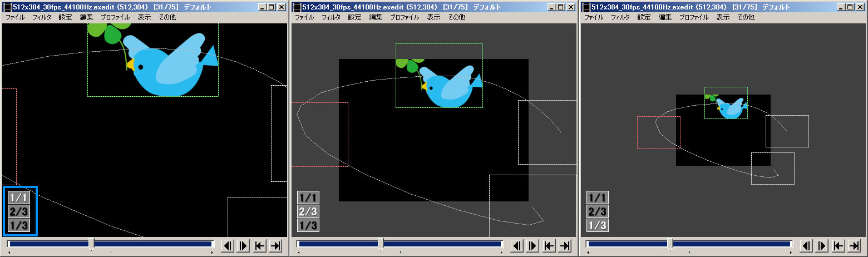Click film-strip title bar icon in middle window
This screenshot has width=868, height=257.
(297, 7)
